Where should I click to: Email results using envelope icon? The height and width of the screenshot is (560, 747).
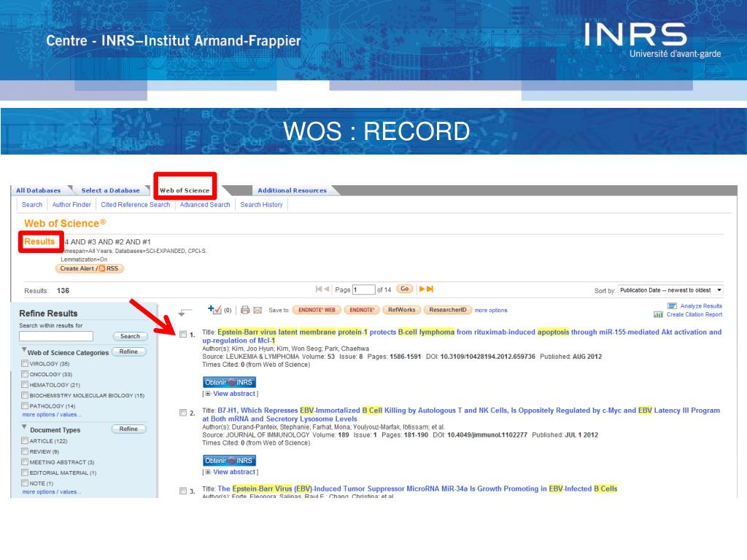(258, 310)
